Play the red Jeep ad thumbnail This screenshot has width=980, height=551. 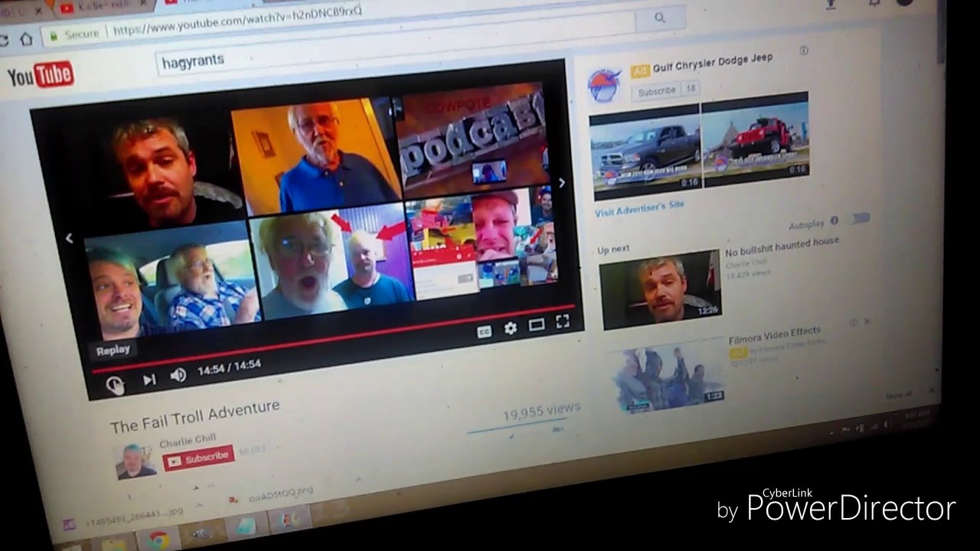click(x=756, y=139)
